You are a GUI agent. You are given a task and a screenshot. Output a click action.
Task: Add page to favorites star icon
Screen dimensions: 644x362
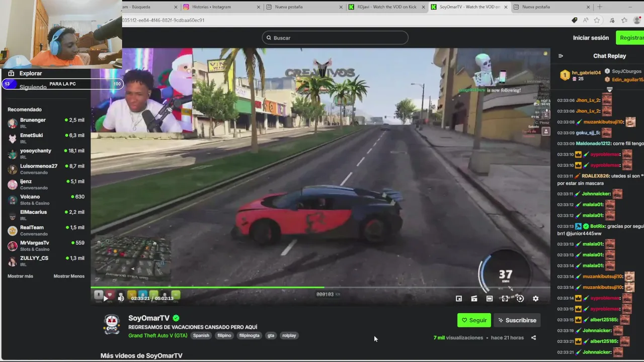[597, 20]
